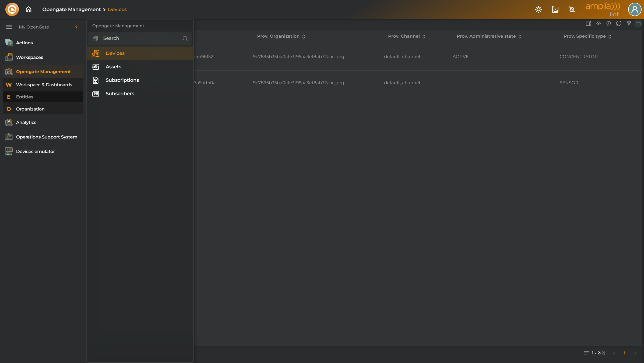Expand Prov. Organization column sort
Viewport: 644px width, 363px height.
pos(304,36)
